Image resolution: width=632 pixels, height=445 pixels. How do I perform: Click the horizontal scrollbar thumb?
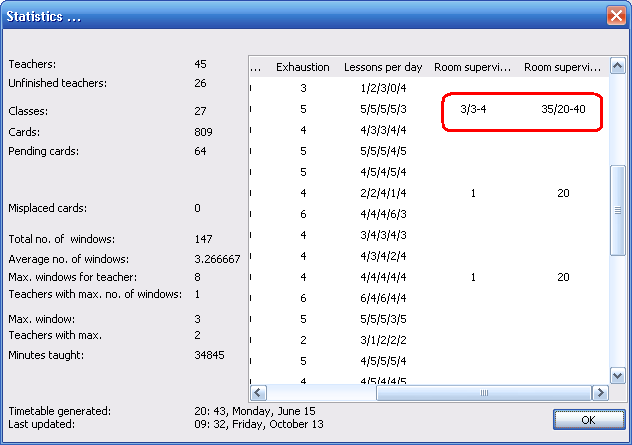pos(487,393)
